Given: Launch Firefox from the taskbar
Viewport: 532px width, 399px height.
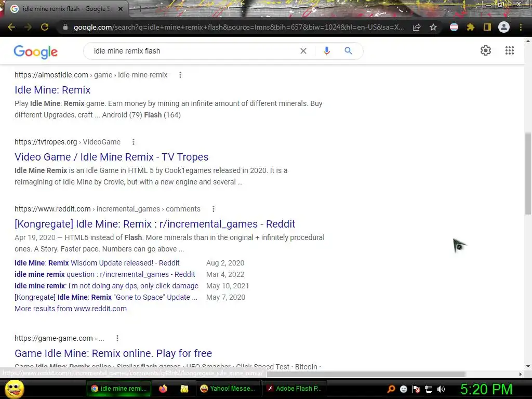Looking at the screenshot, I should tap(163, 389).
